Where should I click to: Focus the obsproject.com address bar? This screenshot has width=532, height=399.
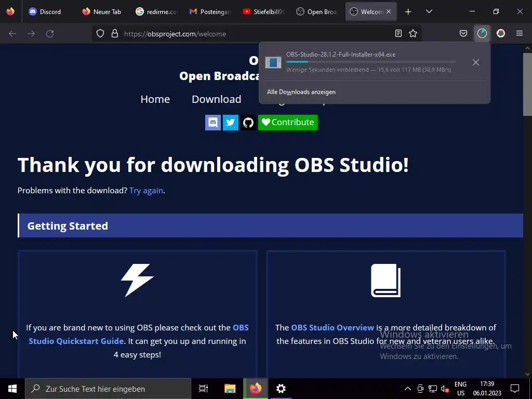click(x=256, y=34)
